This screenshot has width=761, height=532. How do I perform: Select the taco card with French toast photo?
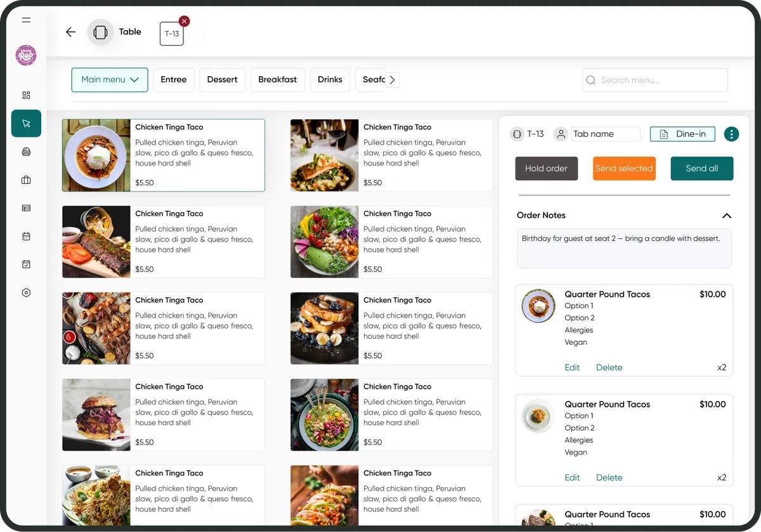[391, 328]
